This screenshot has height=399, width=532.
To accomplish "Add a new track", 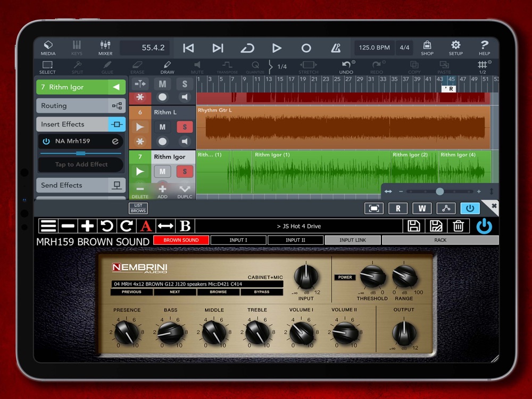I will point(162,192).
